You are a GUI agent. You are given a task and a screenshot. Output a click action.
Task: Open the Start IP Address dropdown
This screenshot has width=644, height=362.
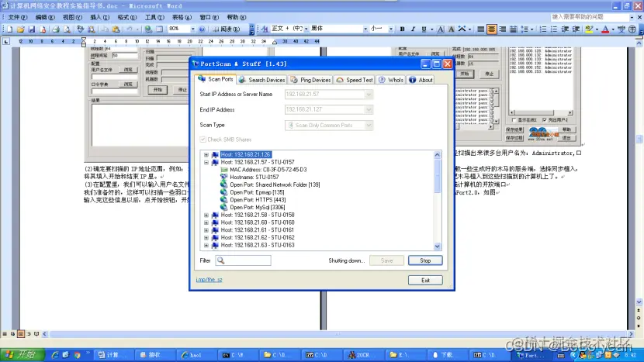coord(369,95)
